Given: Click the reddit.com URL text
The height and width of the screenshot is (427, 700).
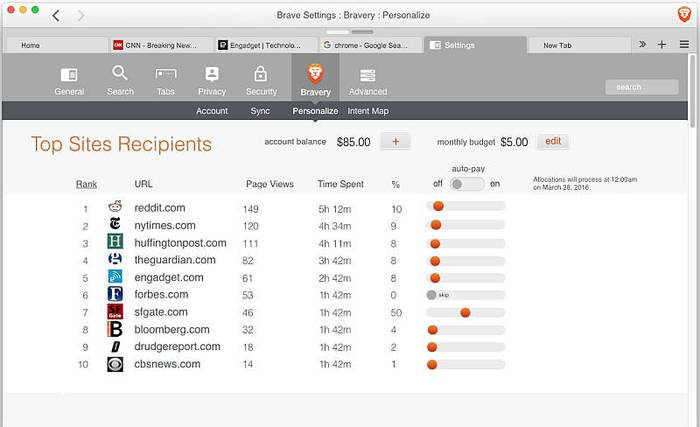Looking at the screenshot, I should (160, 208).
